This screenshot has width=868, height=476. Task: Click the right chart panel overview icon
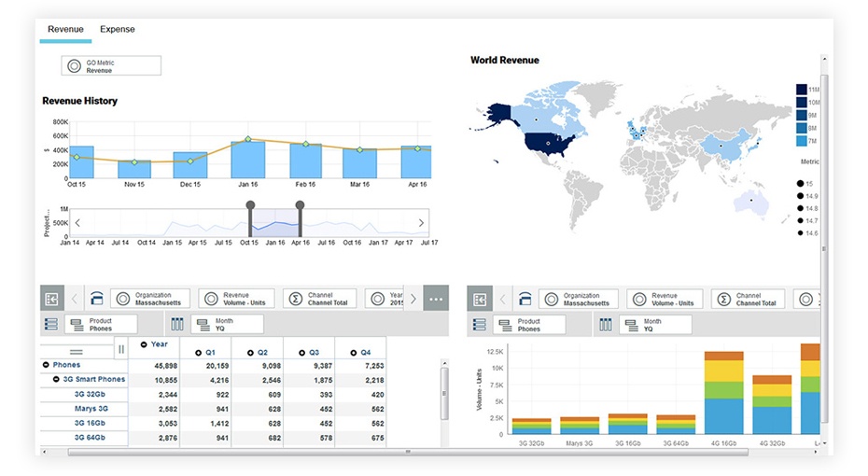480,299
